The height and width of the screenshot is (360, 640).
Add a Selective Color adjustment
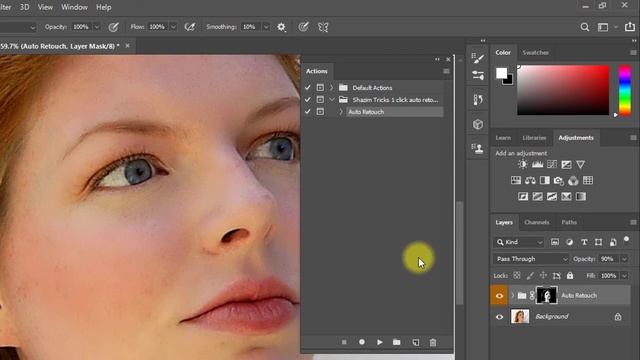[x=566, y=197]
